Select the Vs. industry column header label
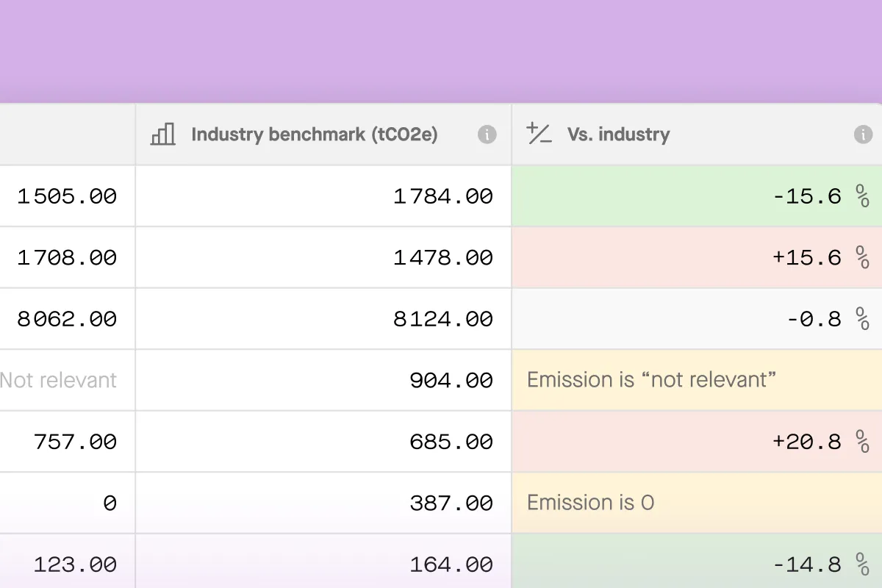 click(618, 135)
